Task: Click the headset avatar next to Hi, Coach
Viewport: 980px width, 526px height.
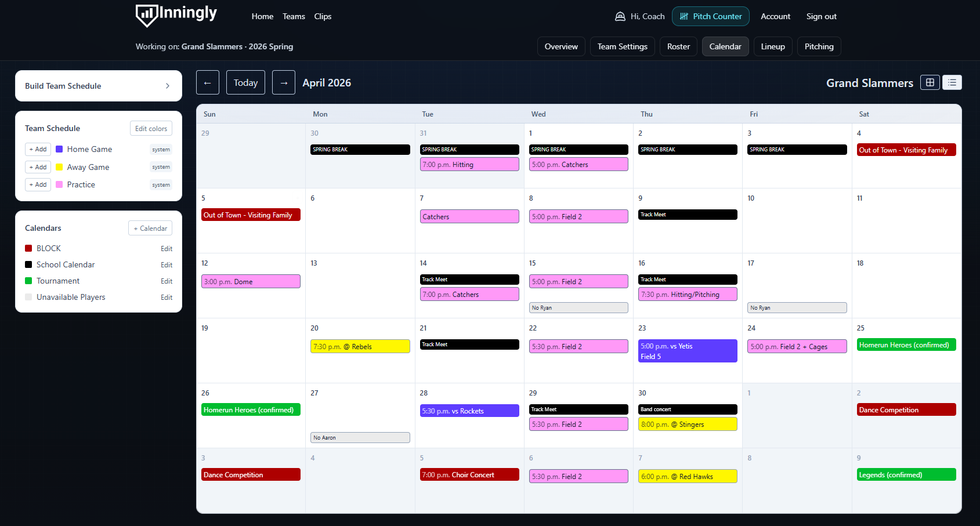Action: [619, 16]
